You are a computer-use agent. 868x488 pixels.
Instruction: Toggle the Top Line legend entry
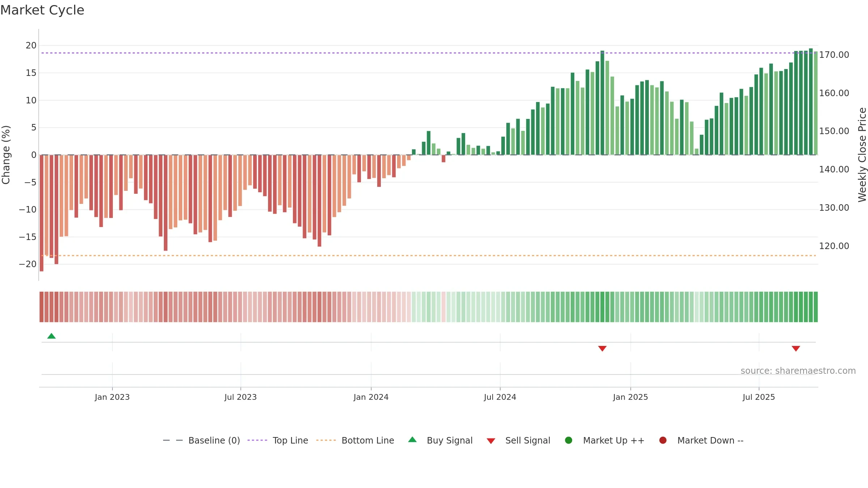tap(278, 441)
